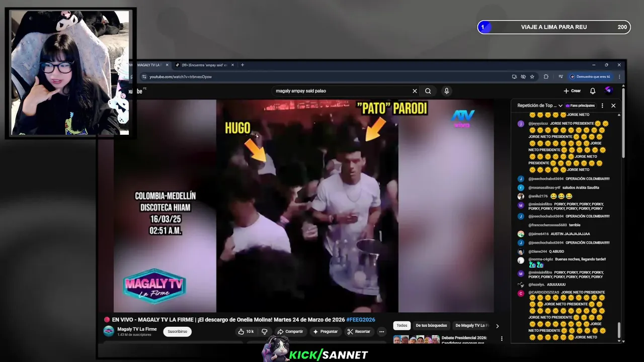Open the Debate Presidencial 2026 video thumbnail
The image size is (644, 362).
pyautogui.click(x=416, y=339)
